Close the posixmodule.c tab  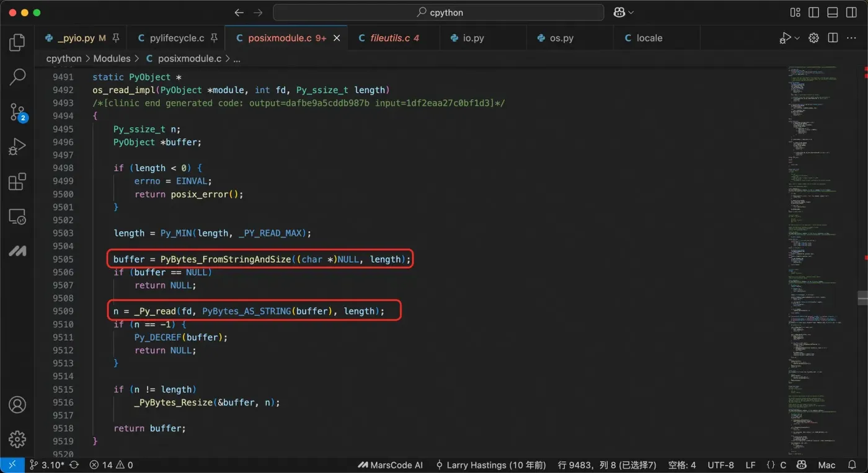pyautogui.click(x=337, y=38)
